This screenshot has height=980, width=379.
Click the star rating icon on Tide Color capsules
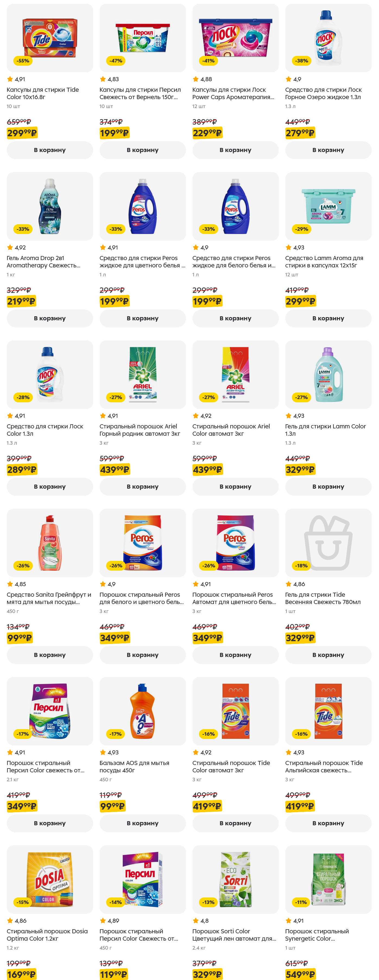tap(10, 79)
